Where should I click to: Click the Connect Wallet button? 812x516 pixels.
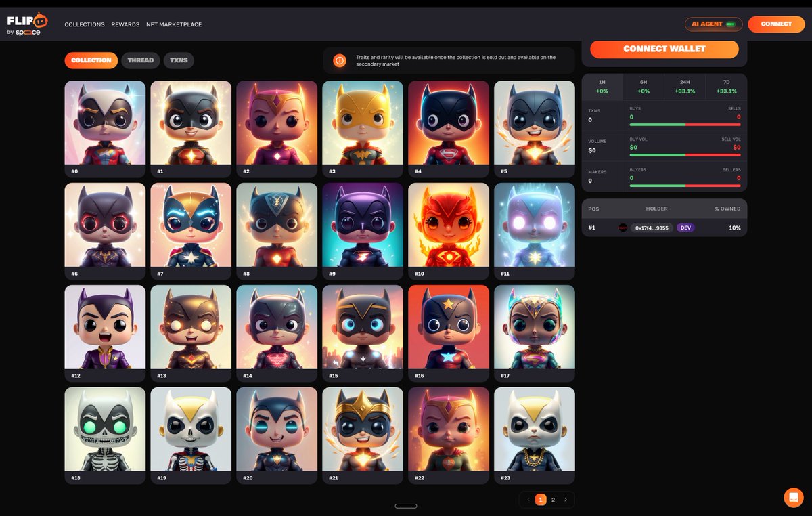664,49
